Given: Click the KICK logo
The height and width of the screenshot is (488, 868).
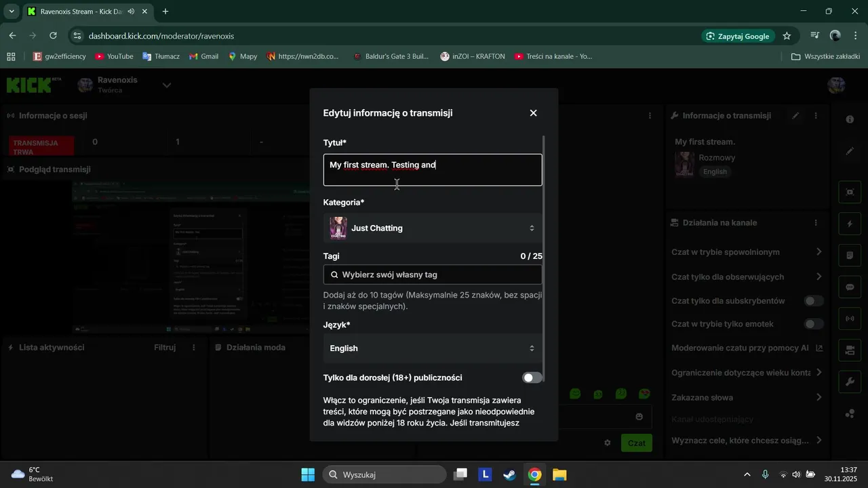Looking at the screenshot, I should click(x=34, y=85).
